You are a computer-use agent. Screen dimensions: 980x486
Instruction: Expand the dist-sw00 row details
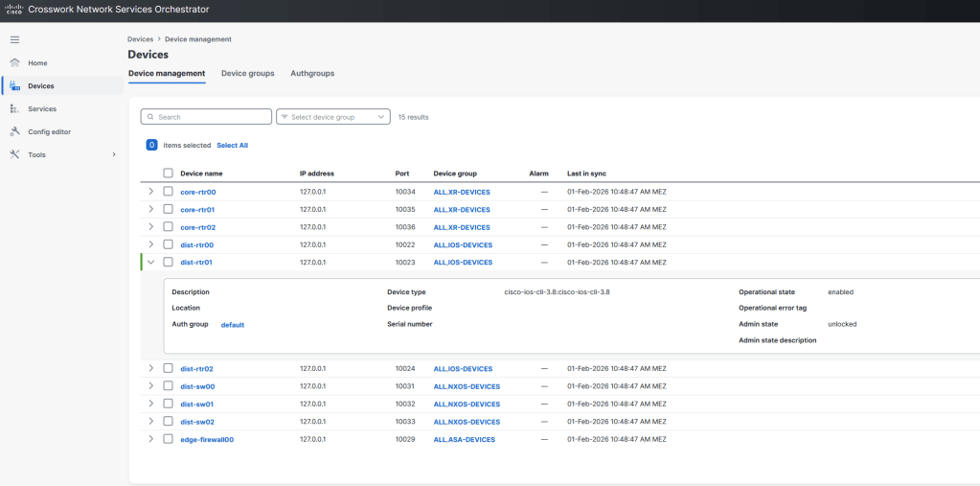coord(150,386)
